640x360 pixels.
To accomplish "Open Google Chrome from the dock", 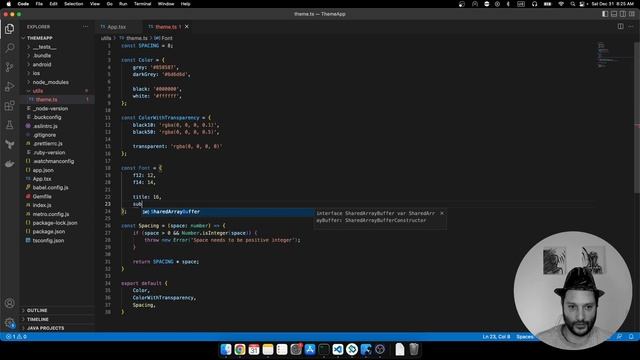I will click(240, 349).
